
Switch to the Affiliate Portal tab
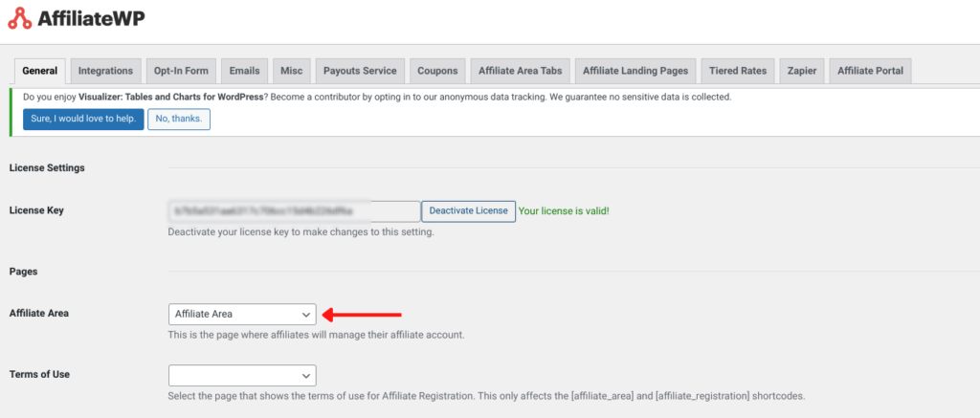[871, 71]
